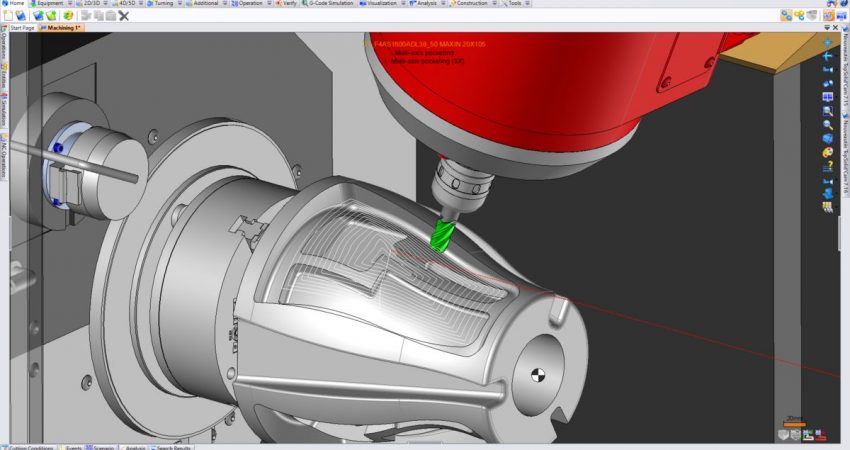Open the Tools ribbon tab
850x450 pixels.
point(512,3)
